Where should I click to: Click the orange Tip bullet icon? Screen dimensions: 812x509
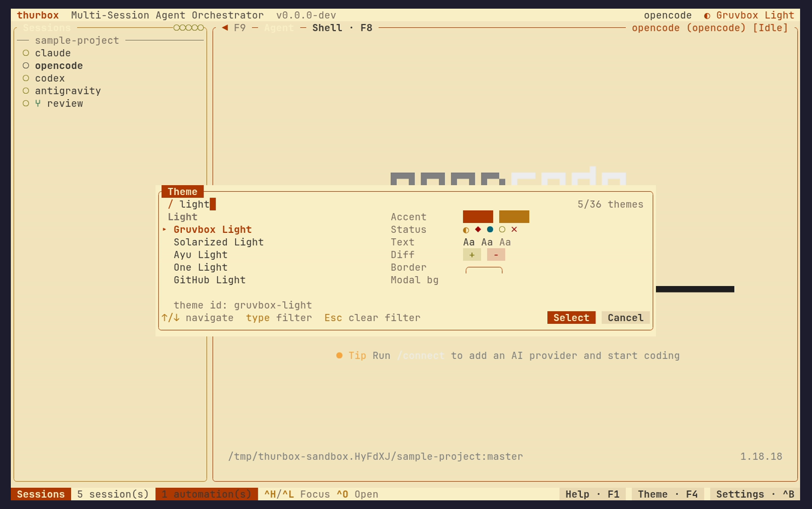(339, 356)
